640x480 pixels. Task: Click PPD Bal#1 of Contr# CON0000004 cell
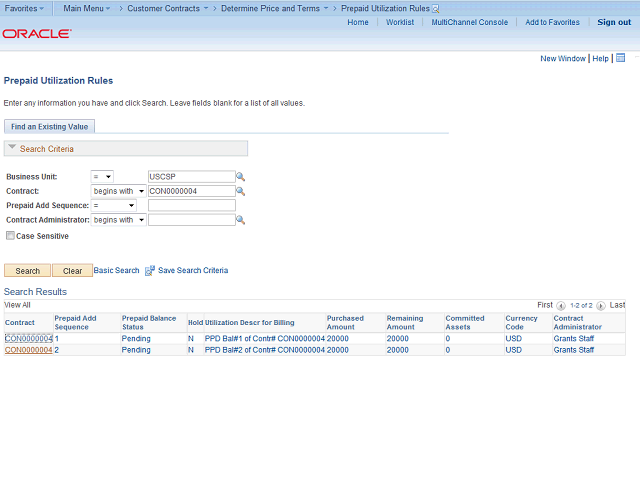click(264, 339)
